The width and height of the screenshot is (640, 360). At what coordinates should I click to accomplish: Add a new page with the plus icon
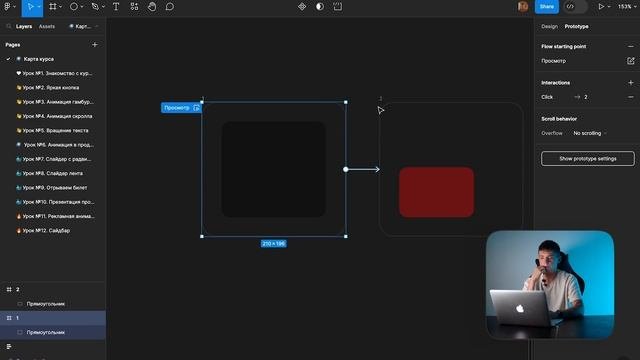click(95, 44)
